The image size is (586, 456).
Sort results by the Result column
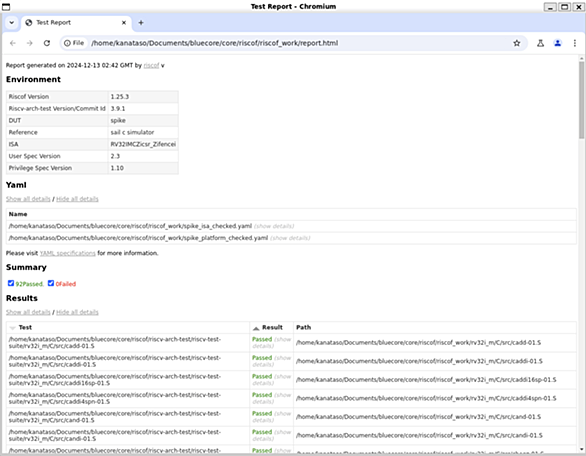tap(272, 327)
